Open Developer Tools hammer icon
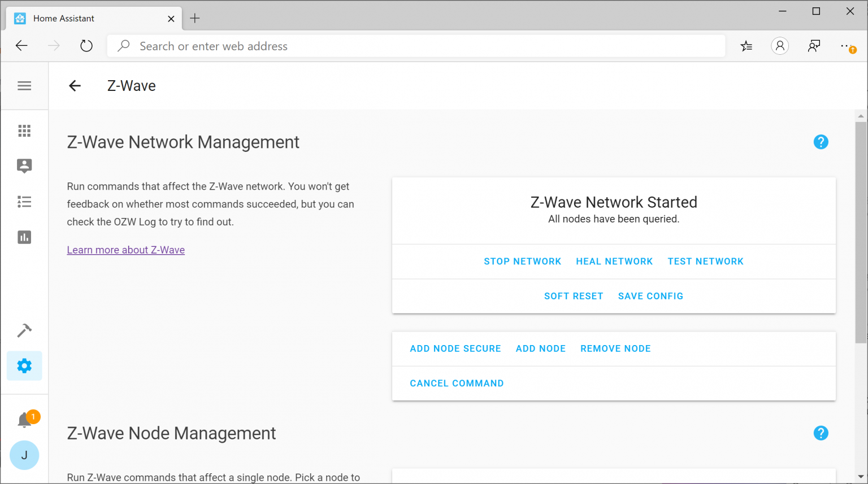 [x=24, y=330]
